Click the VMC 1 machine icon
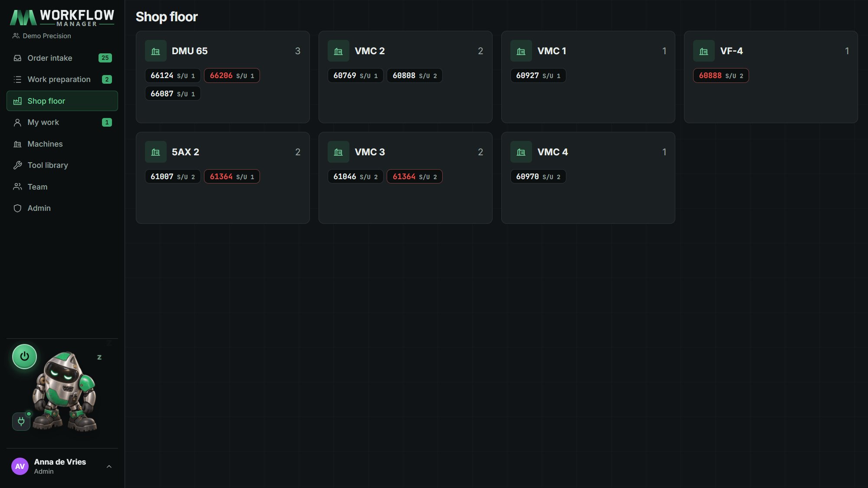This screenshot has width=868, height=488. pos(521,51)
